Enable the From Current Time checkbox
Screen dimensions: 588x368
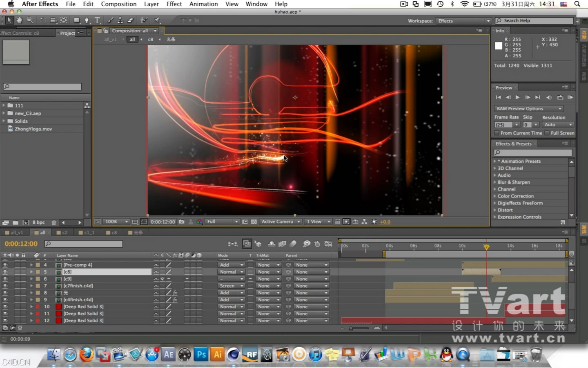click(497, 133)
